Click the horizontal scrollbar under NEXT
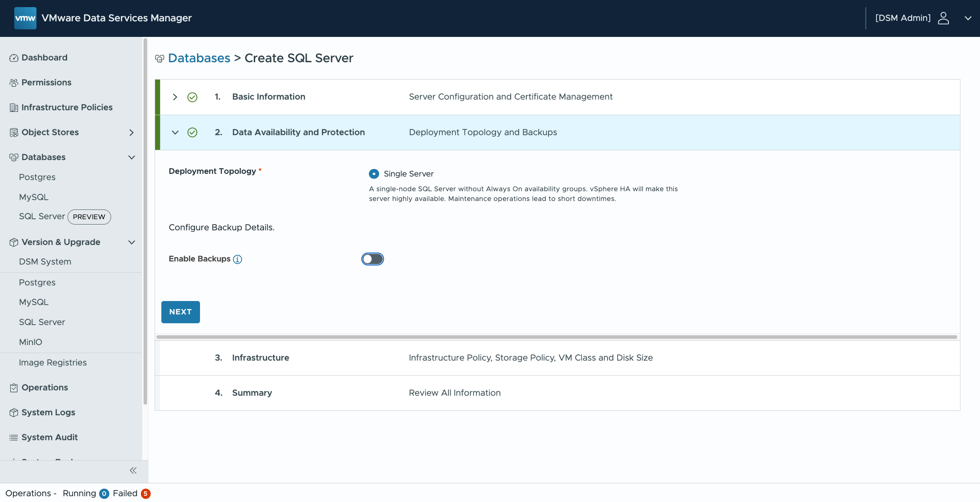The height and width of the screenshot is (502, 980). tap(556, 337)
